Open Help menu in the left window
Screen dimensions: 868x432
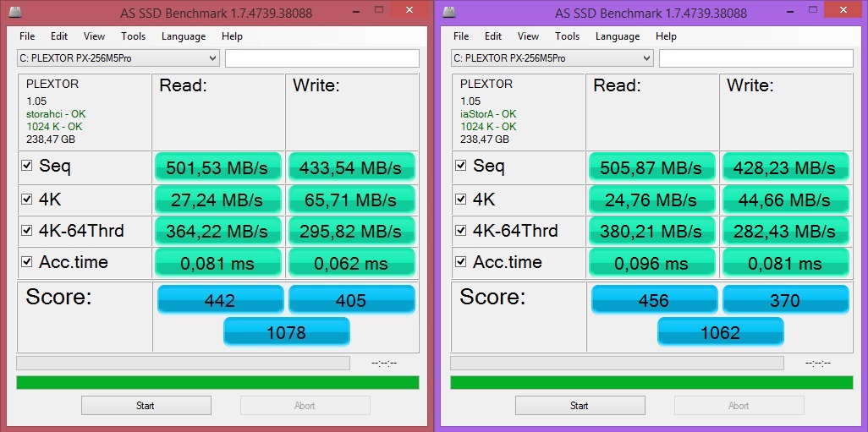click(x=232, y=36)
